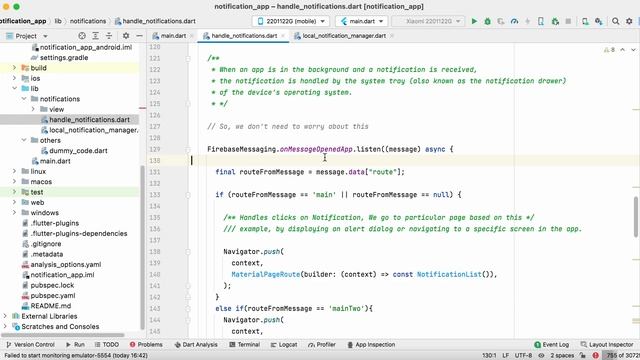The height and width of the screenshot is (360, 640).
Task: Expand the External Libraries node
Action: click(5, 316)
